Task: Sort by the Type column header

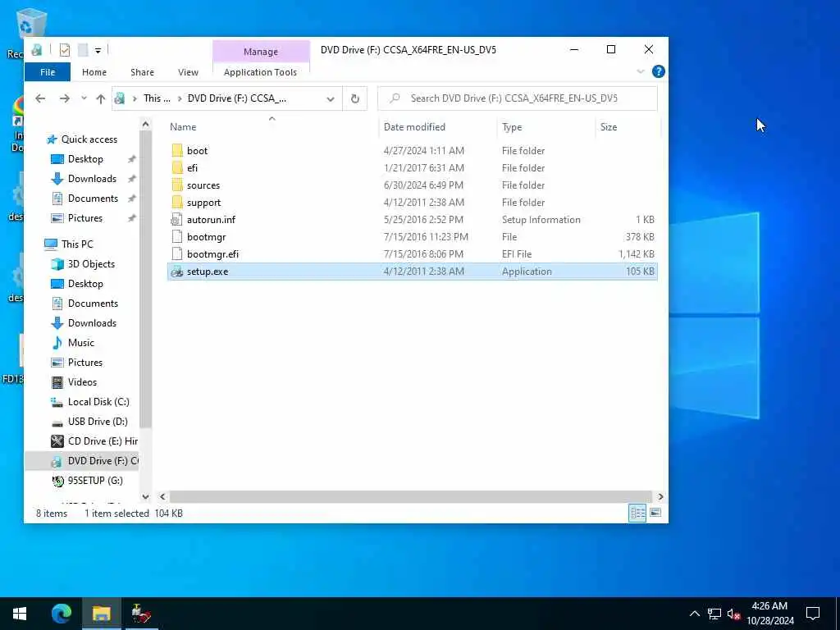Action: click(x=512, y=127)
